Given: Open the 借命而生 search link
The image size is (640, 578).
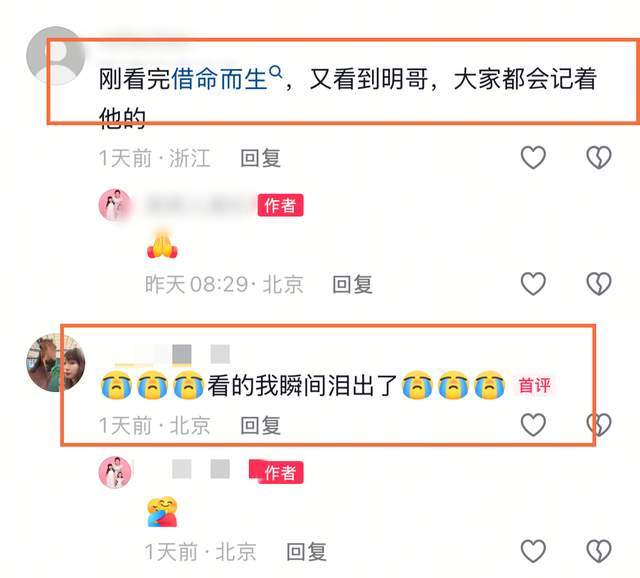Looking at the screenshot, I should click(219, 78).
